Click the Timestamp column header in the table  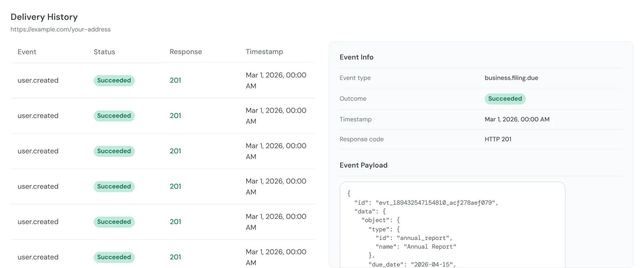point(264,52)
